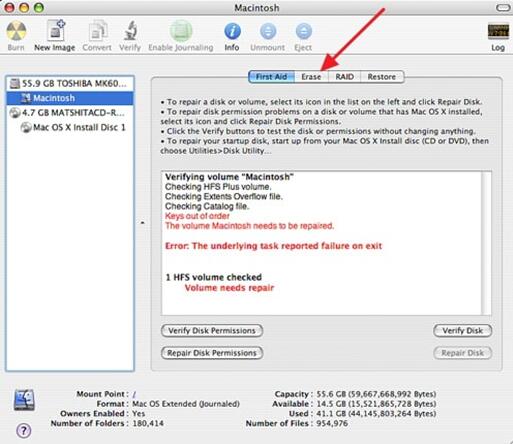Open the Log viewer icon
This screenshot has height=444, width=513.
[498, 32]
